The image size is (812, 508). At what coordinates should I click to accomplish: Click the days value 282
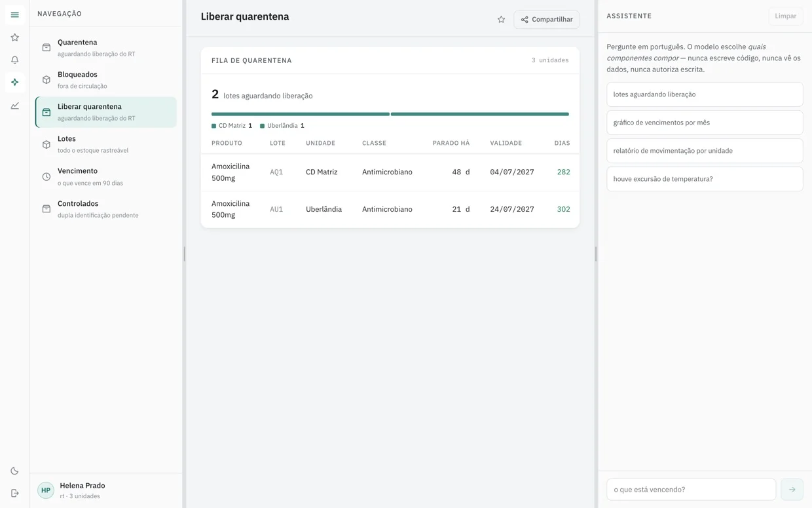[563, 172]
